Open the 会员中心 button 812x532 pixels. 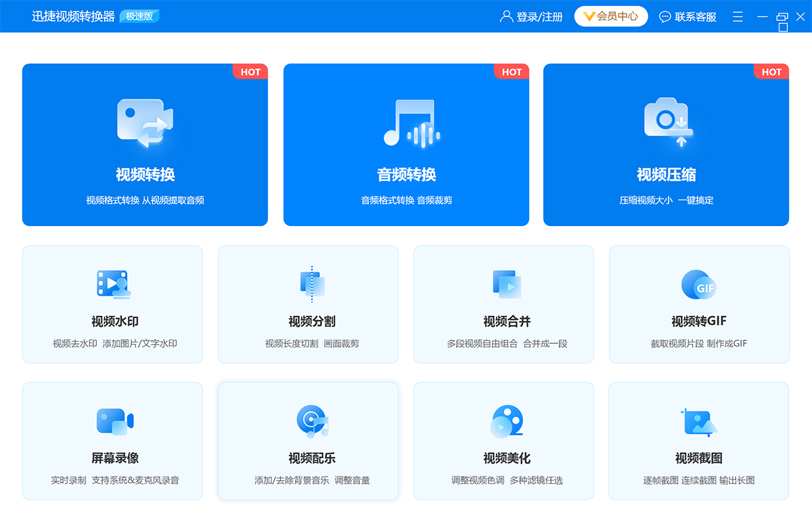pos(611,16)
